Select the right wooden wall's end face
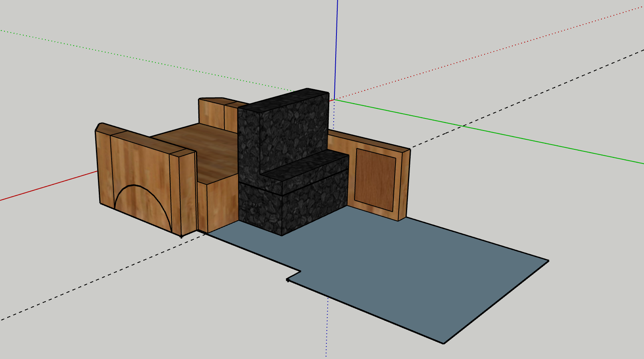The image size is (644, 359). (404, 184)
